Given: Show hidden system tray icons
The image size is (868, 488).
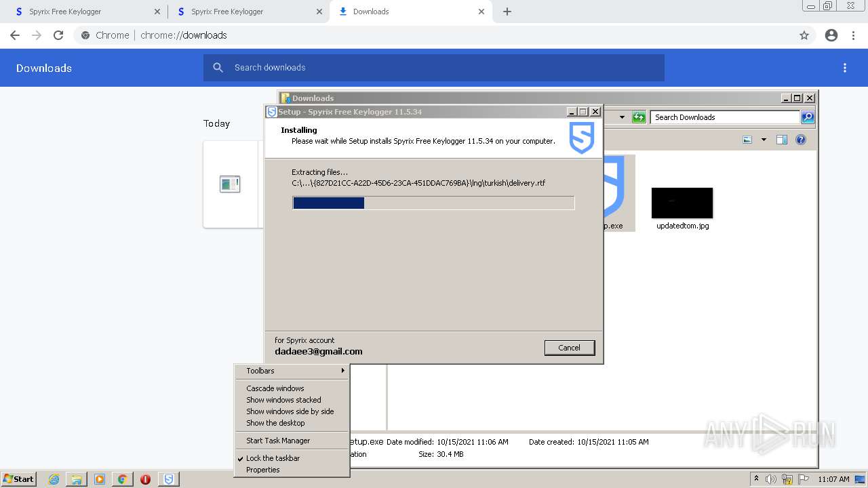Looking at the screenshot, I should (756, 479).
